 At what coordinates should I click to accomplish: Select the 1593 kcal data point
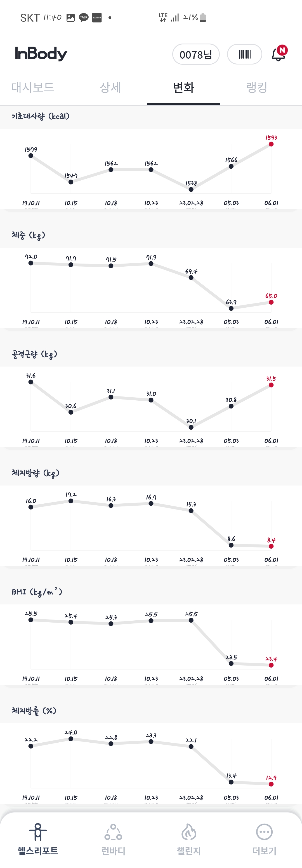coord(271,144)
